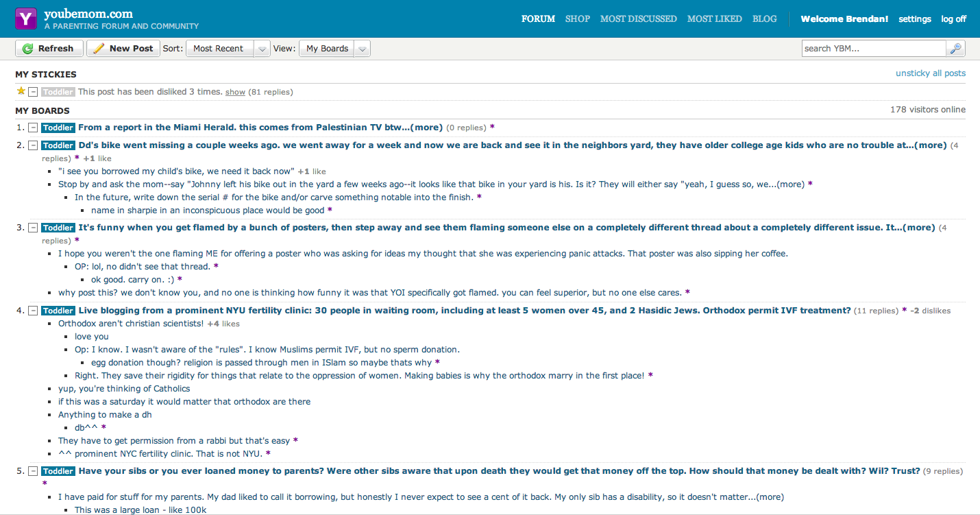Go to MOST DISCUSSED in navigation
Screen dimensions: 980x515
[x=638, y=19]
